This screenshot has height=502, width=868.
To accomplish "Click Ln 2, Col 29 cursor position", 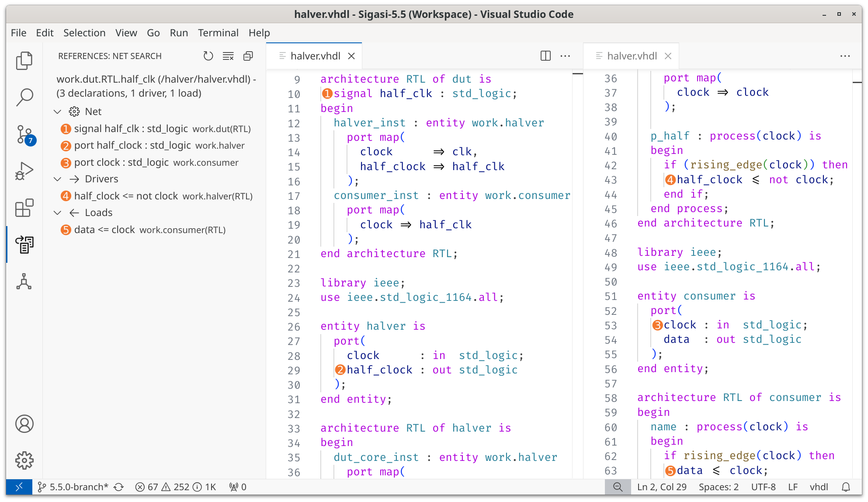I will click(662, 487).
